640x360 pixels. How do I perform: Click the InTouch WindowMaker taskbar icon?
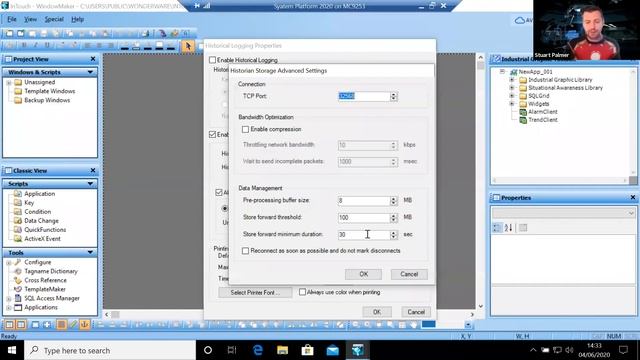pos(358,350)
